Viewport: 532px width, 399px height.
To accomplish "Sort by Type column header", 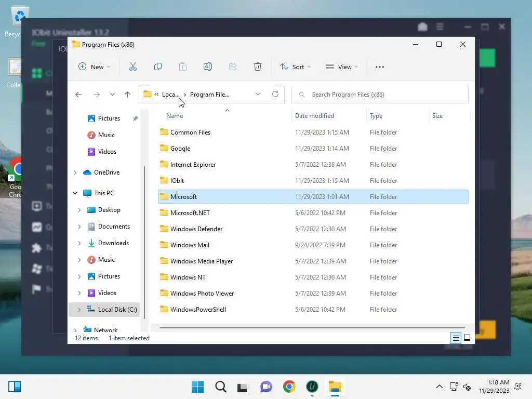I will 376,116.
